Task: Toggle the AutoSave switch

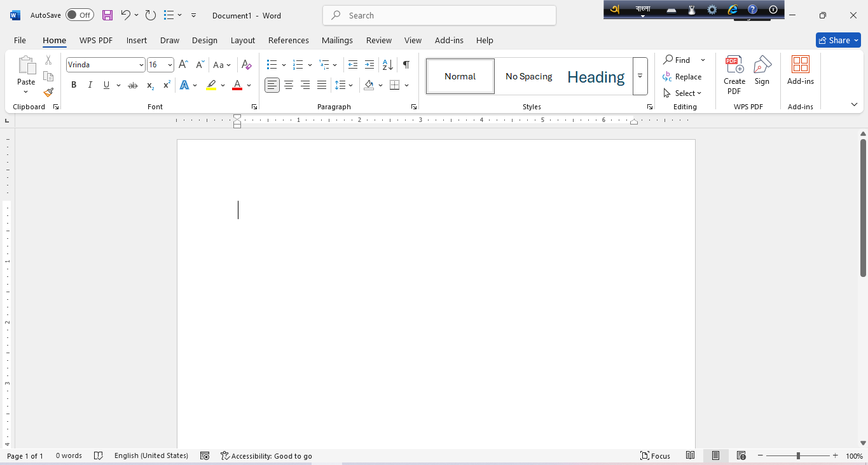Action: (79, 15)
